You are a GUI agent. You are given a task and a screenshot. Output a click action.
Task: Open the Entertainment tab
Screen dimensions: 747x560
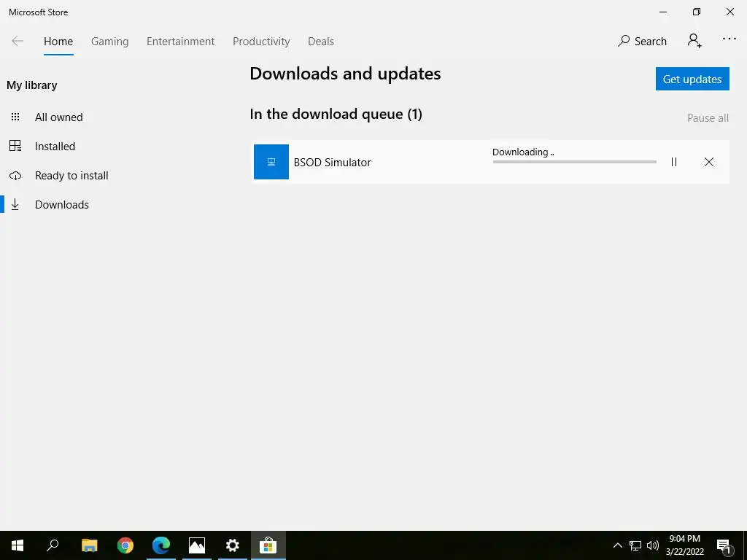coord(181,42)
